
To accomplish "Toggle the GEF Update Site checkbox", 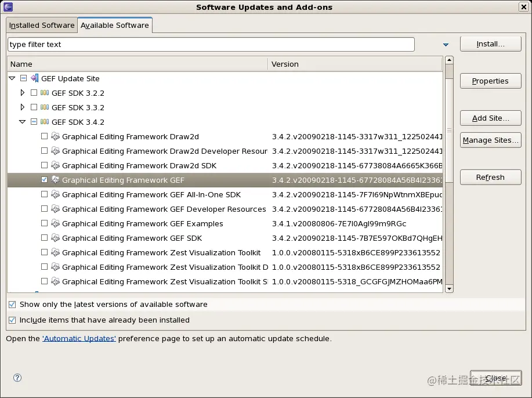I will tap(23, 78).
